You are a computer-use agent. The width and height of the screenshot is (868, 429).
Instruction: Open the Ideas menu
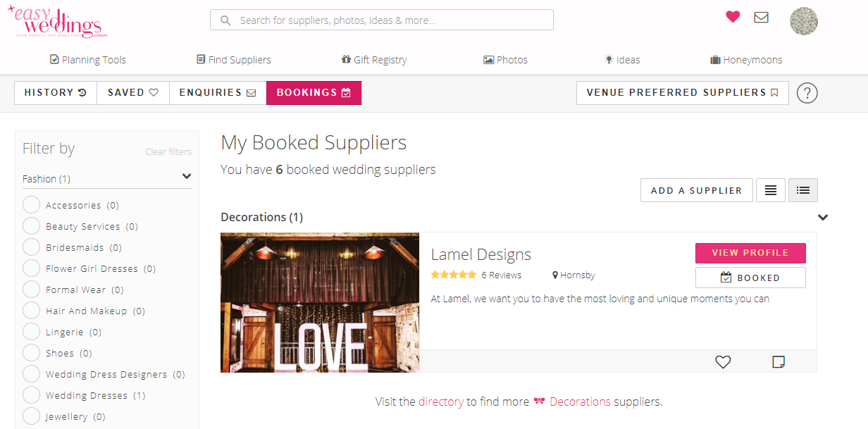(x=622, y=60)
